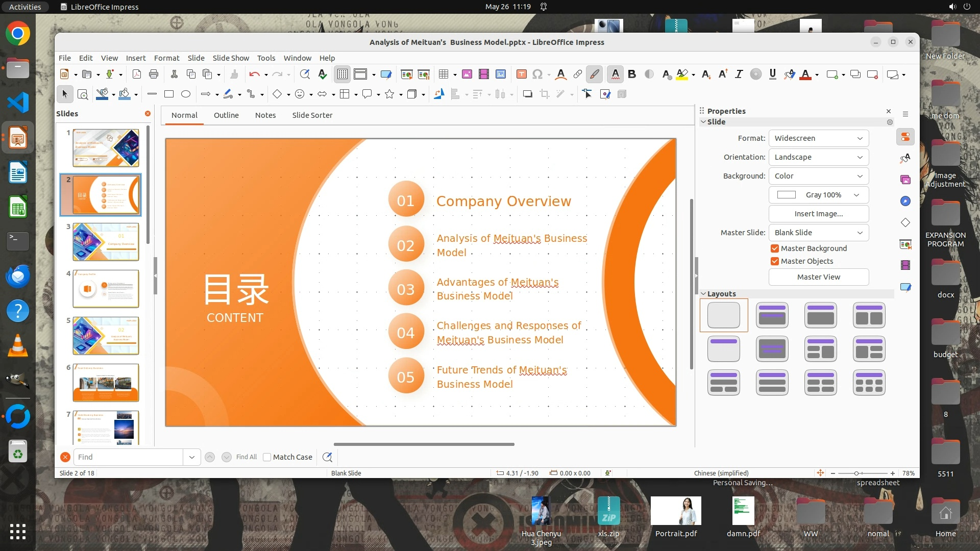Open the Navigator sidebar icon

click(905, 201)
